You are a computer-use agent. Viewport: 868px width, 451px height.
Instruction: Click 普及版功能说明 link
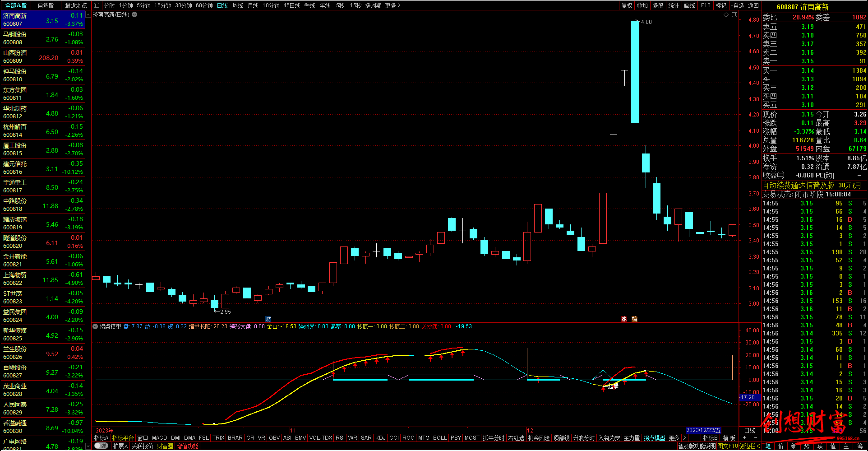(x=697, y=446)
